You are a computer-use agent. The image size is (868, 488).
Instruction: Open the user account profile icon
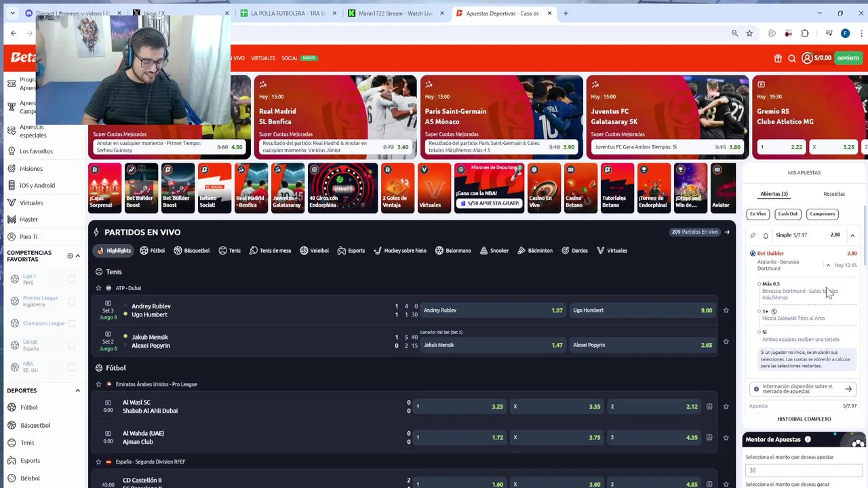(x=807, y=58)
